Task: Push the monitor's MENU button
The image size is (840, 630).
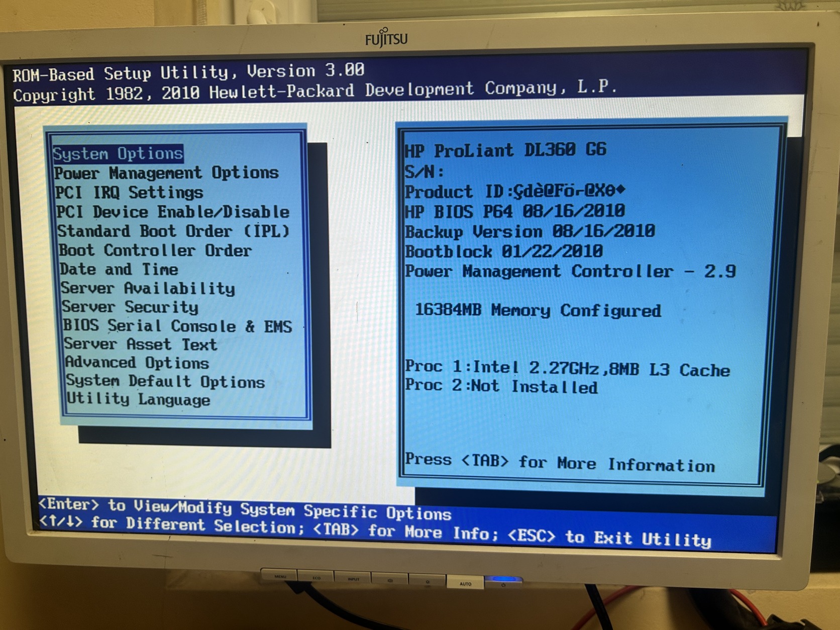Action: (280, 576)
